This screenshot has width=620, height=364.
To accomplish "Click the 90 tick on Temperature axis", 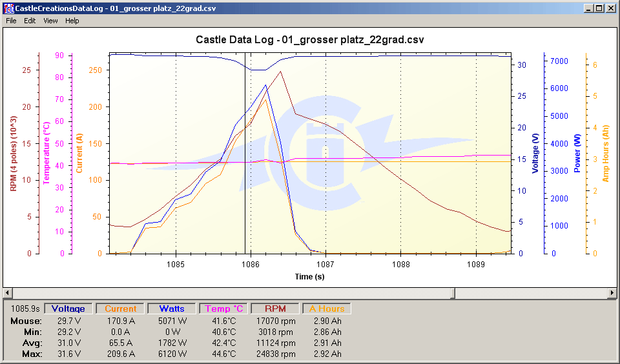I will pos(59,56).
